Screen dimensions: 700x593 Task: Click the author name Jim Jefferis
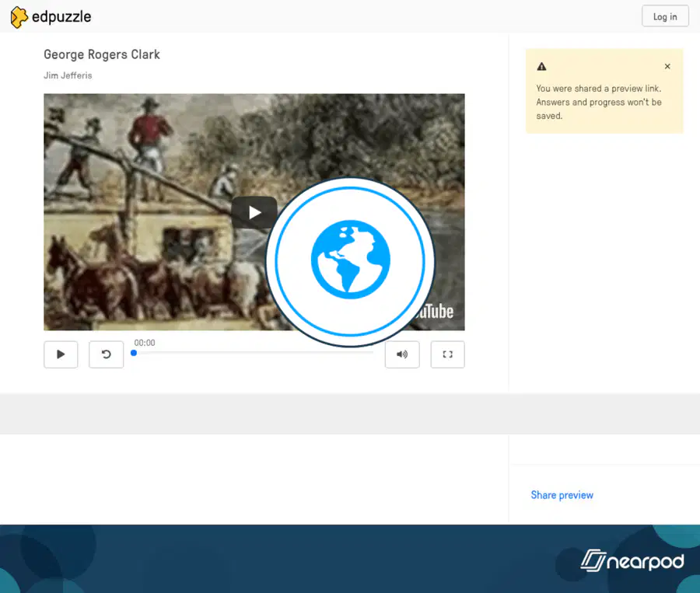coord(68,75)
